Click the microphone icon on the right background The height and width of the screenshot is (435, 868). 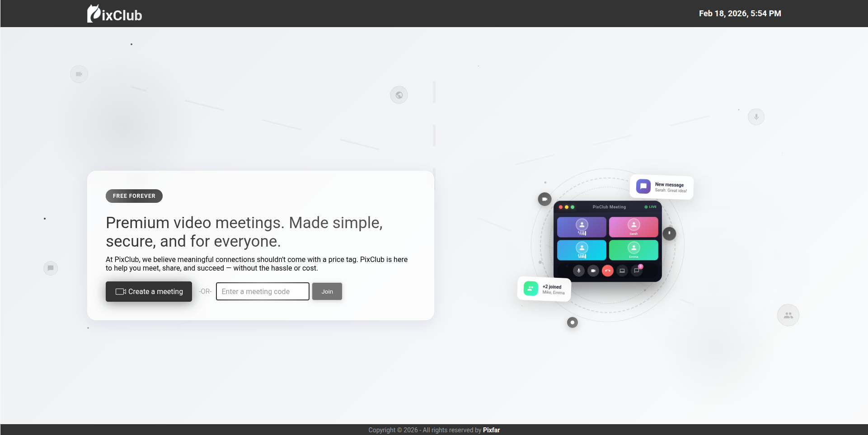756,116
